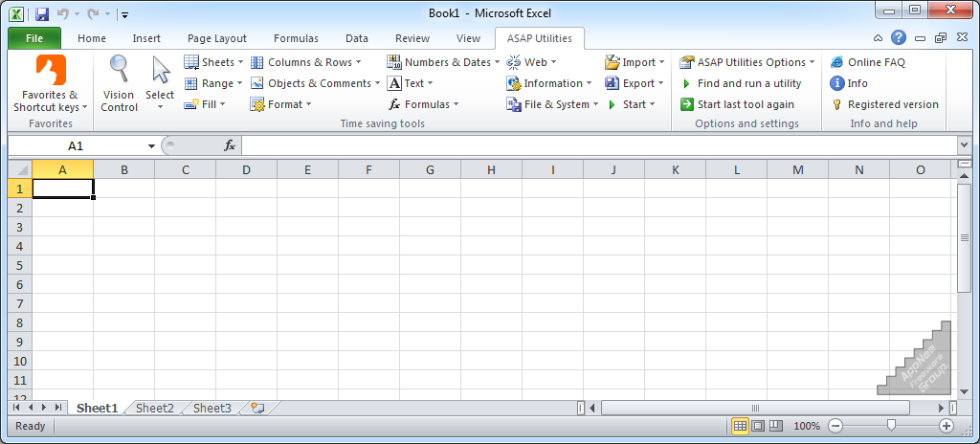Open the Text tools menu
The image size is (980, 444).
(410, 83)
